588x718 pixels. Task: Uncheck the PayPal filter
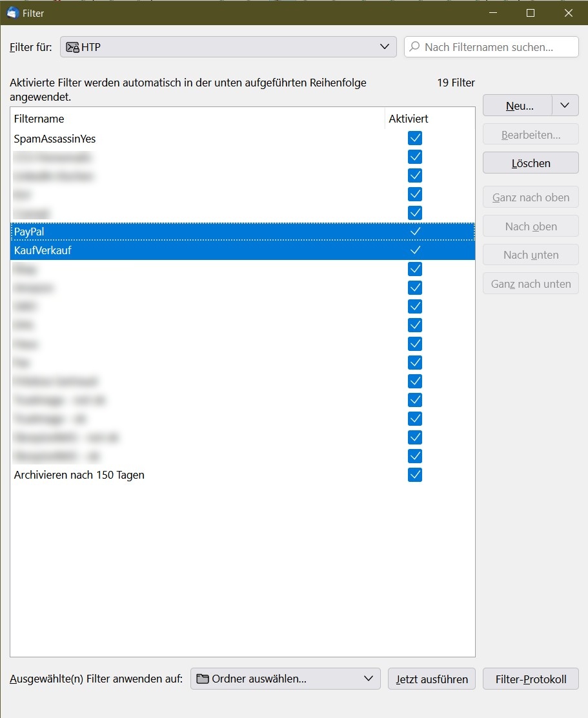(415, 231)
